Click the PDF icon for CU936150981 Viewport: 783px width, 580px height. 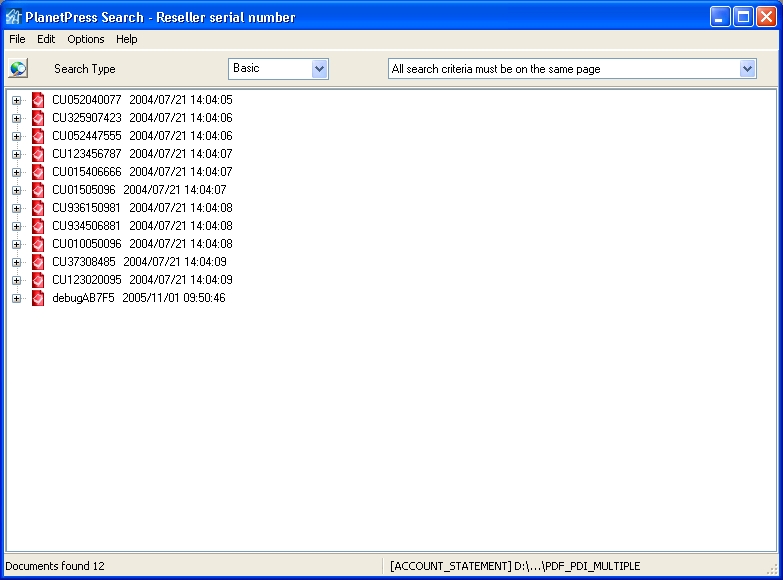tap(38, 208)
